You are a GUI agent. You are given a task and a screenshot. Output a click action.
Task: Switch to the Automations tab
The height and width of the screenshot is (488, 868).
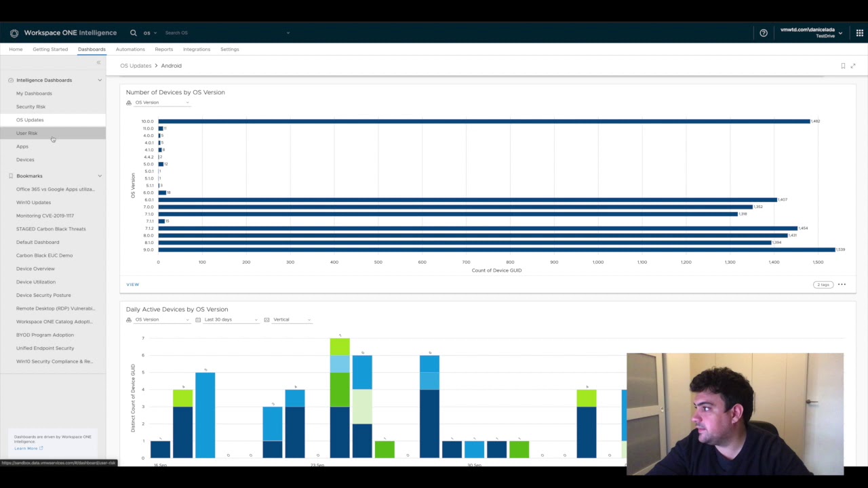coord(130,49)
